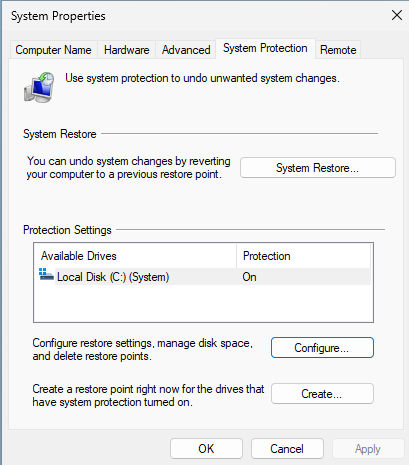Launch the System Restore... wizard button
409x465 pixels.
point(318,168)
